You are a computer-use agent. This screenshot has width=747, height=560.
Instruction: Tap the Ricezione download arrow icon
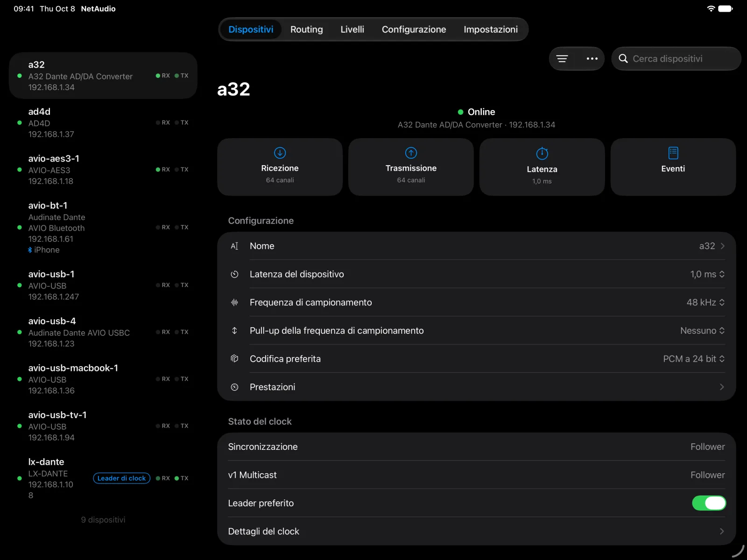point(280,153)
